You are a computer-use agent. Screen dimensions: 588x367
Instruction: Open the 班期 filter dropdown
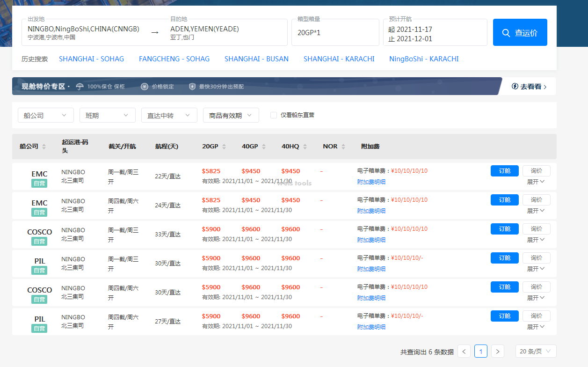point(107,115)
